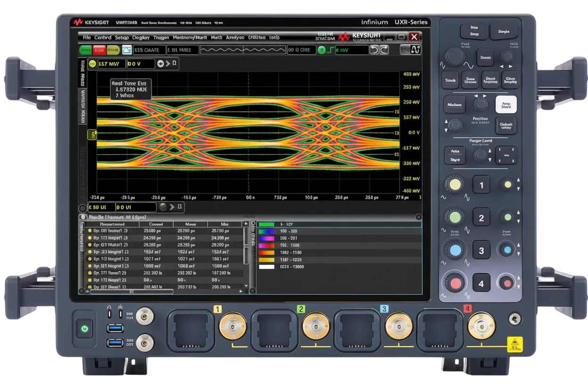Click the globe icon below the time axis

pyautogui.click(x=163, y=207)
